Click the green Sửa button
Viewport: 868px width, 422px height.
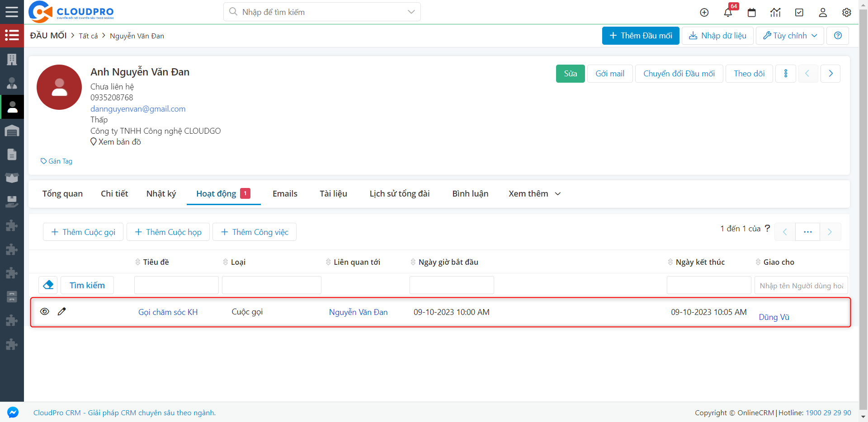pos(571,74)
